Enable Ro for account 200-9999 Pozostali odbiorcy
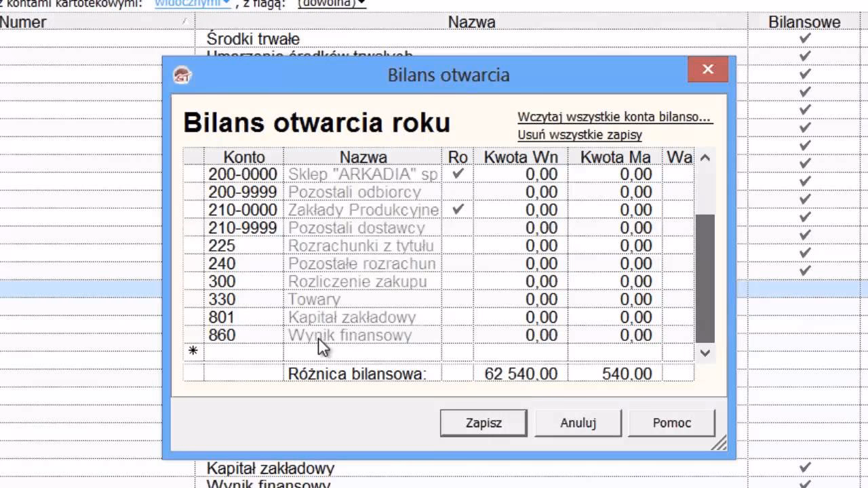This screenshot has height=488, width=868. [x=457, y=192]
